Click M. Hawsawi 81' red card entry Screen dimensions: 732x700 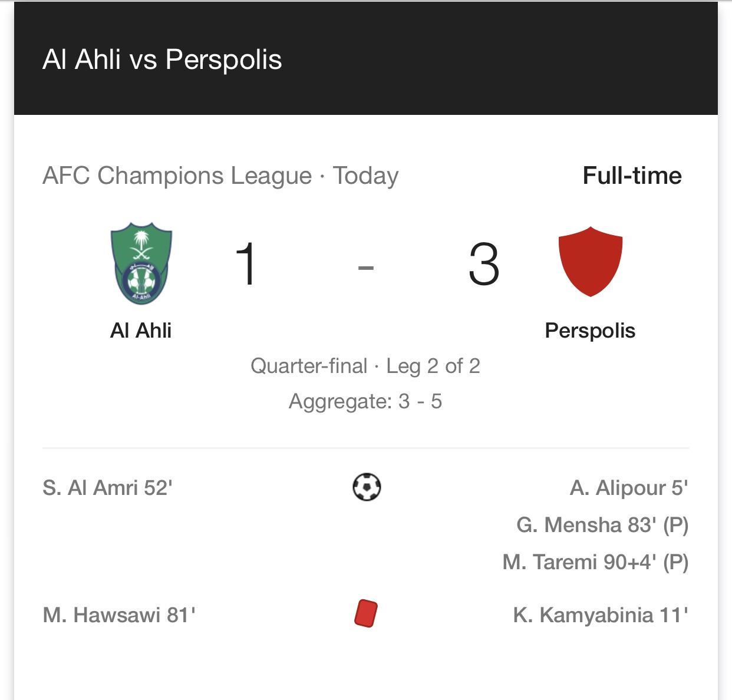click(119, 615)
